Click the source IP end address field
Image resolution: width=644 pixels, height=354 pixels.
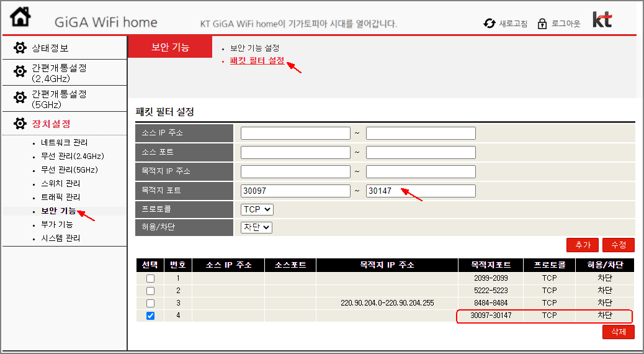tap(421, 133)
